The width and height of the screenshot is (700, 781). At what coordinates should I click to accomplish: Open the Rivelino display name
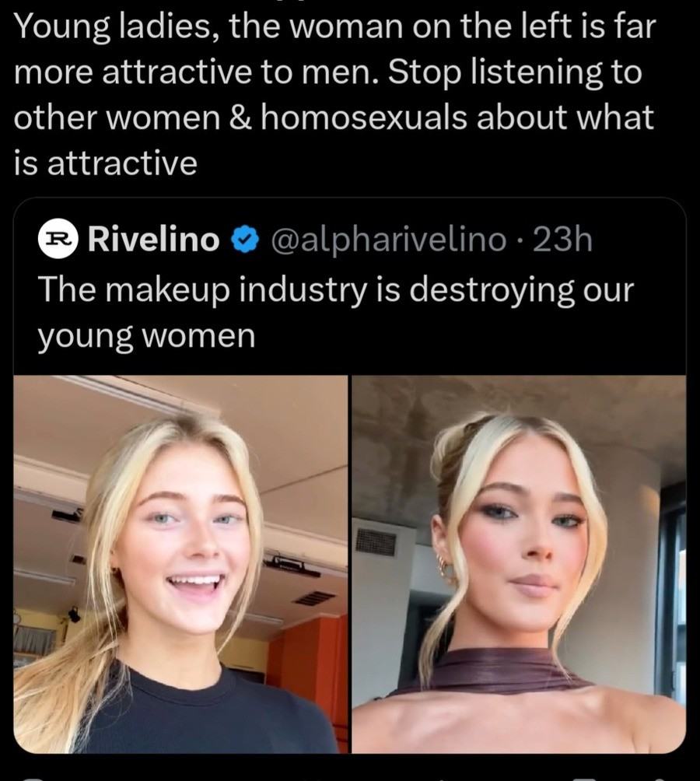pos(154,239)
